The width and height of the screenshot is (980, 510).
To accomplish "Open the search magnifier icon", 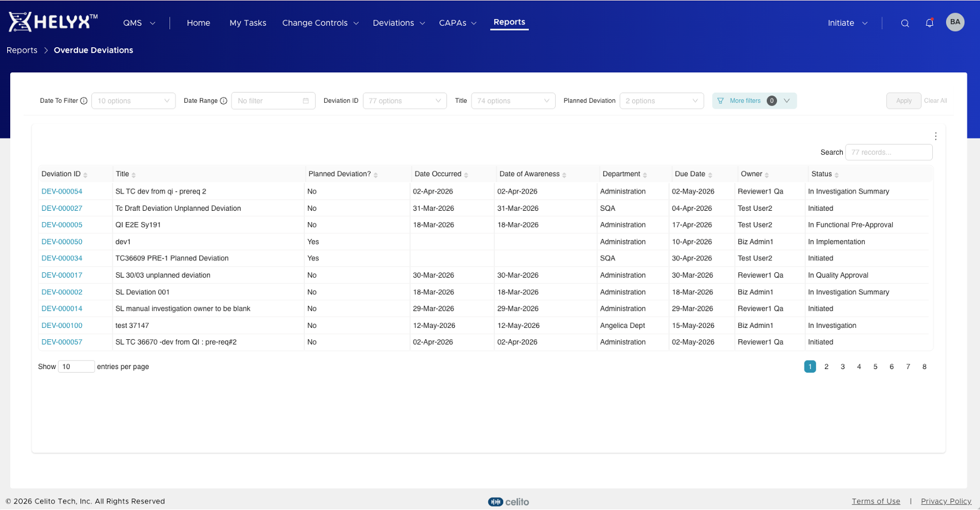I will pyautogui.click(x=905, y=23).
